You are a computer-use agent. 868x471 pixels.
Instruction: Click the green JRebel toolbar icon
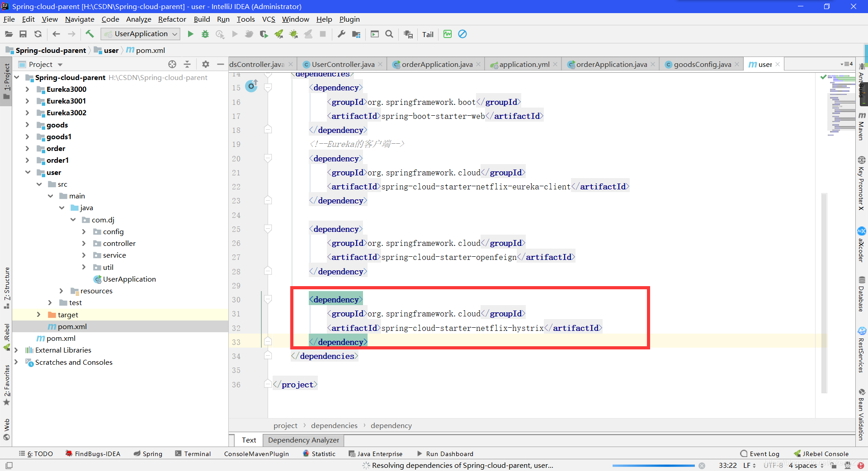[279, 34]
